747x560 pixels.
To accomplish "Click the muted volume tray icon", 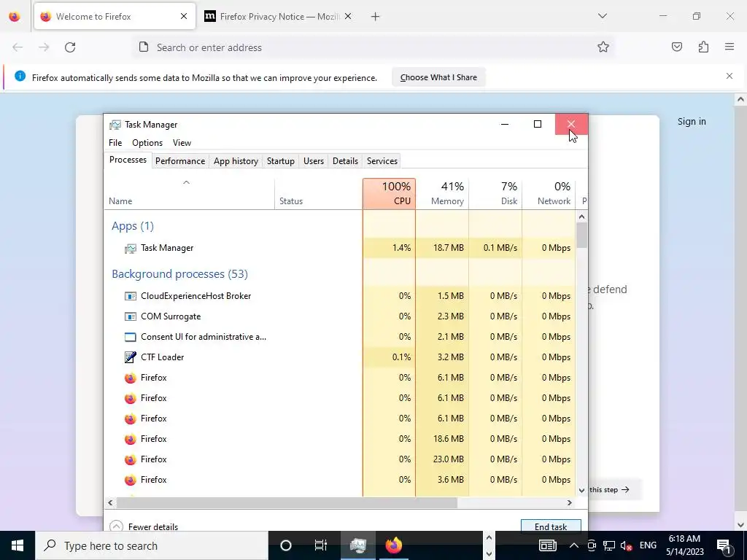I will click(x=626, y=545).
